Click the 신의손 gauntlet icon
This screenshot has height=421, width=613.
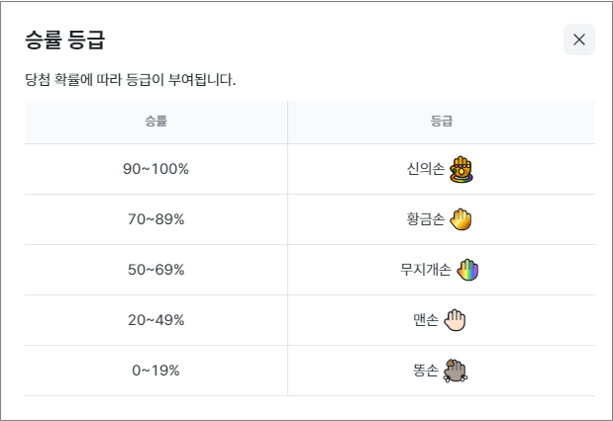point(461,169)
